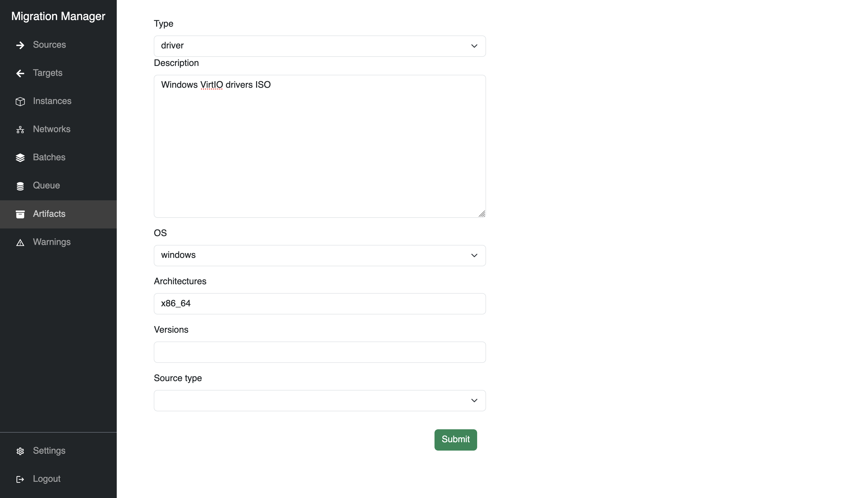Expand the OS dropdown set to windows

click(x=319, y=255)
